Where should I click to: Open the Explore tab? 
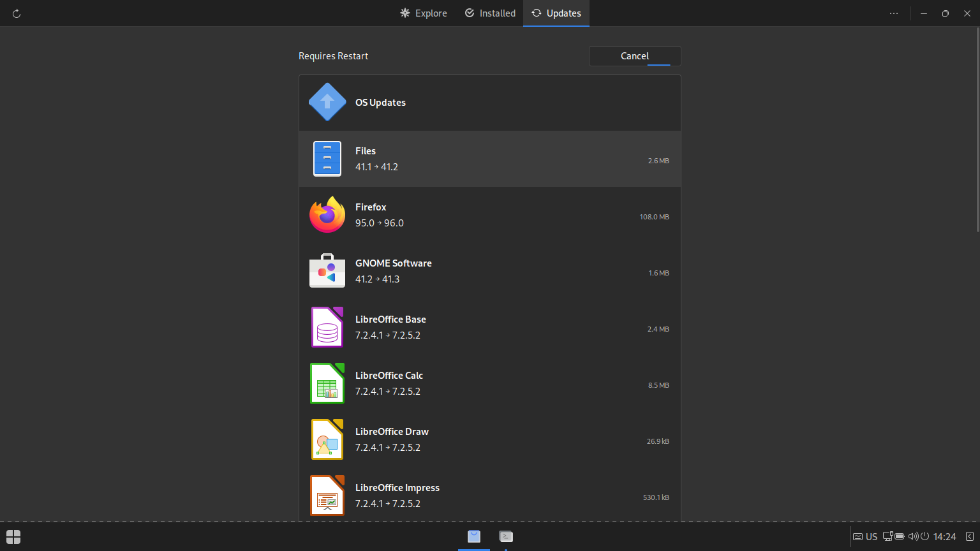pyautogui.click(x=424, y=13)
